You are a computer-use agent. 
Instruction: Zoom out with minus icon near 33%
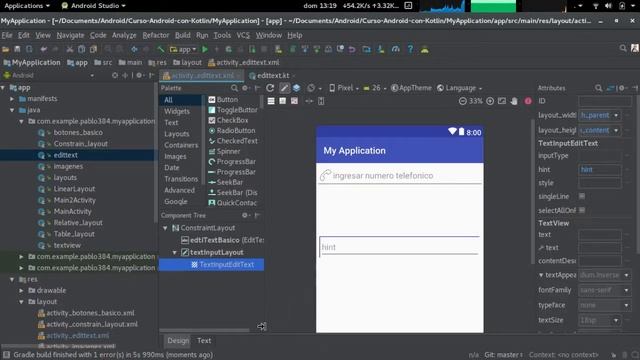tap(462, 101)
